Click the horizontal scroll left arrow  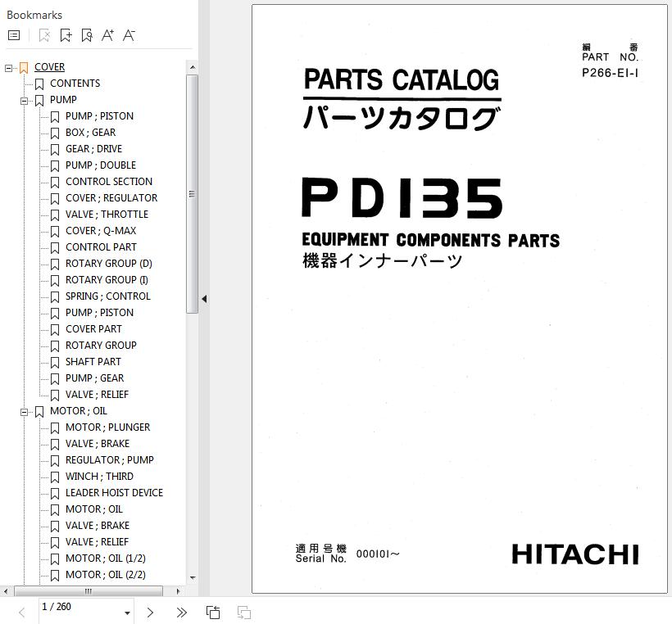[5, 591]
